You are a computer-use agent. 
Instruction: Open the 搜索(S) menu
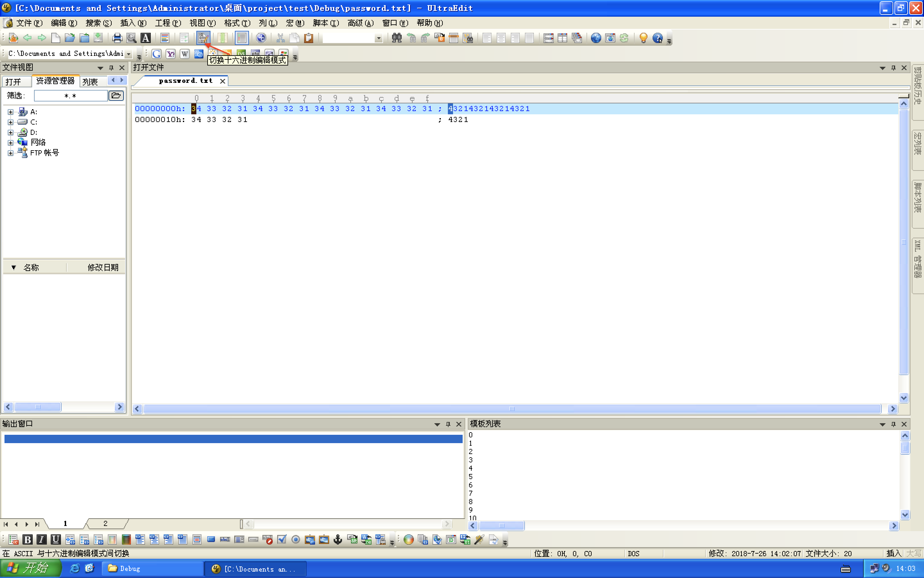click(98, 23)
